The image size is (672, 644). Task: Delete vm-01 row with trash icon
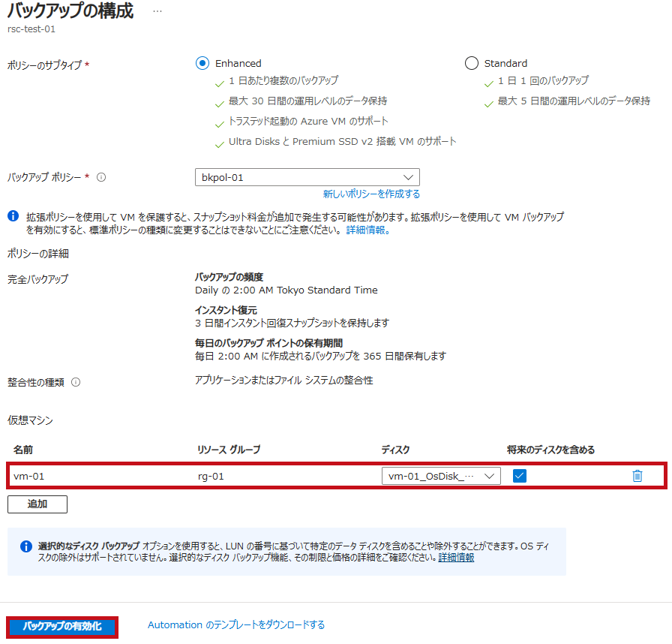(637, 476)
